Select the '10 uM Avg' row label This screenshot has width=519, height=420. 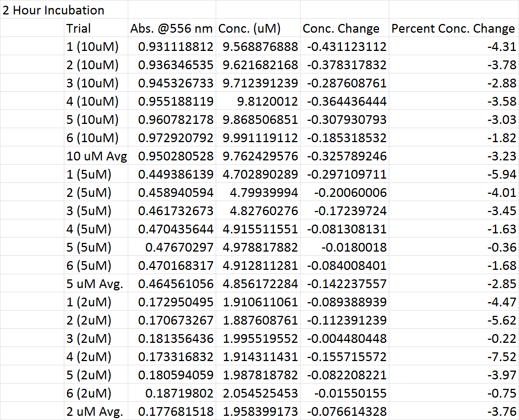(97, 156)
